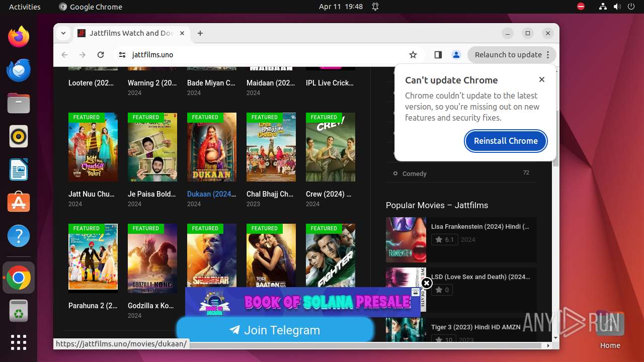This screenshot has width=644, height=362.
Task: Reload the page with refresh icon
Action: [101, 55]
